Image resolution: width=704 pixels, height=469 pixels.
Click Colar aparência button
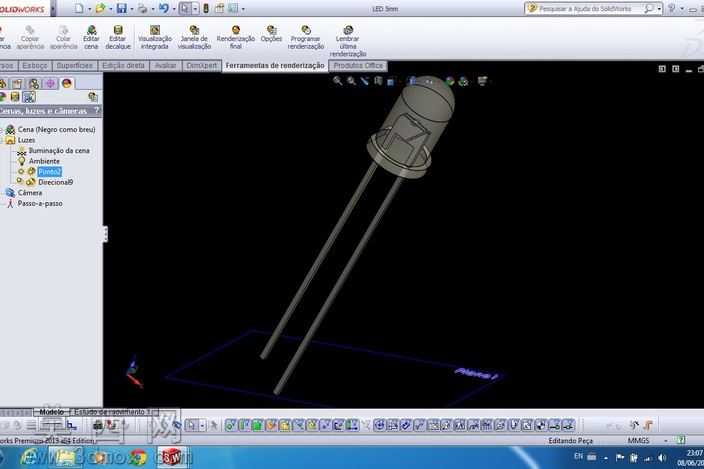[63, 38]
